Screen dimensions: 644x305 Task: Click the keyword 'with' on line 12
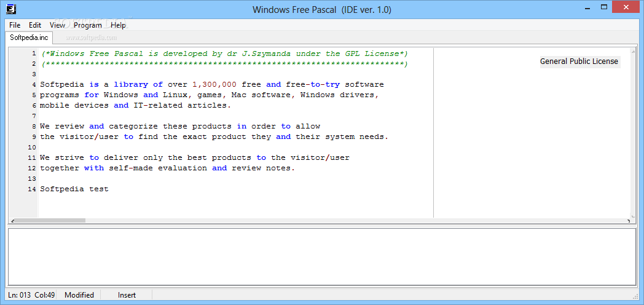[94, 168]
